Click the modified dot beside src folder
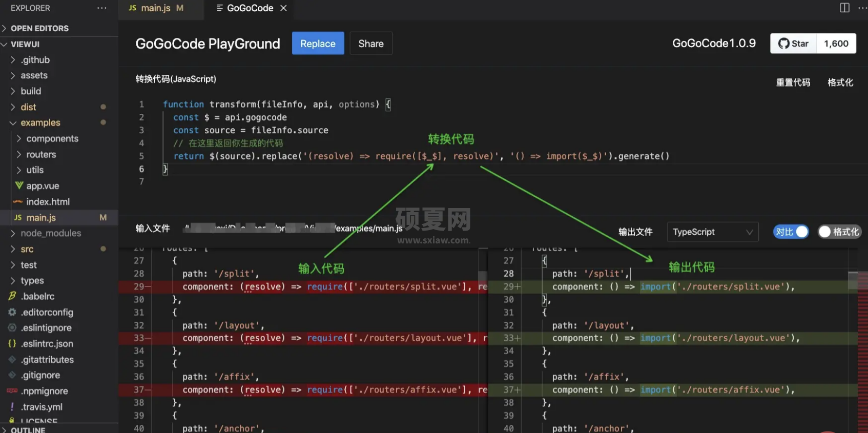The image size is (868, 433). (x=103, y=249)
